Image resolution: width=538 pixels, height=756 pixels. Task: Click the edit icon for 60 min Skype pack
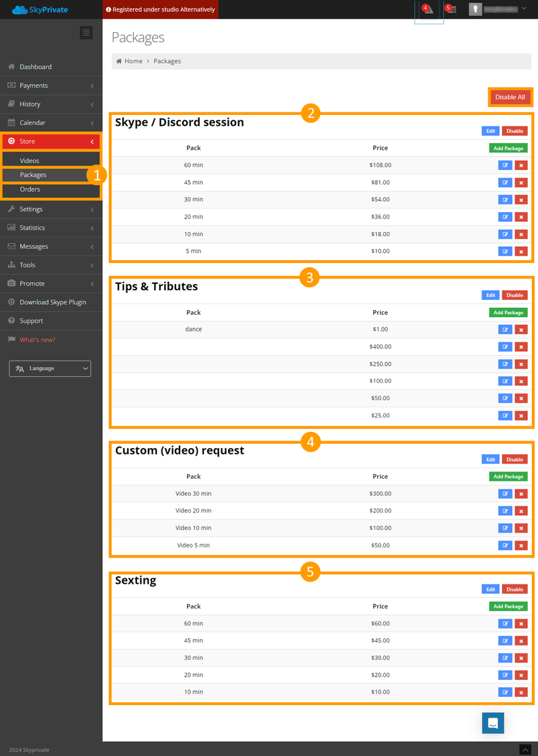505,165
